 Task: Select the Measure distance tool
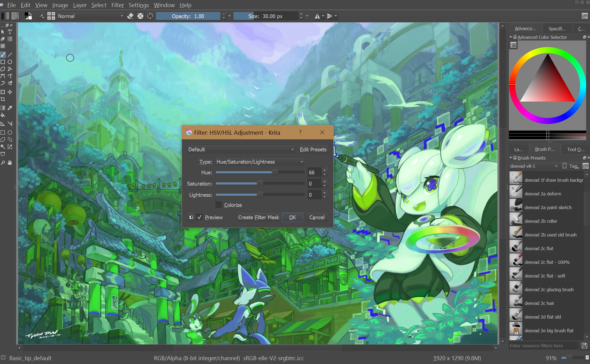tap(10, 124)
